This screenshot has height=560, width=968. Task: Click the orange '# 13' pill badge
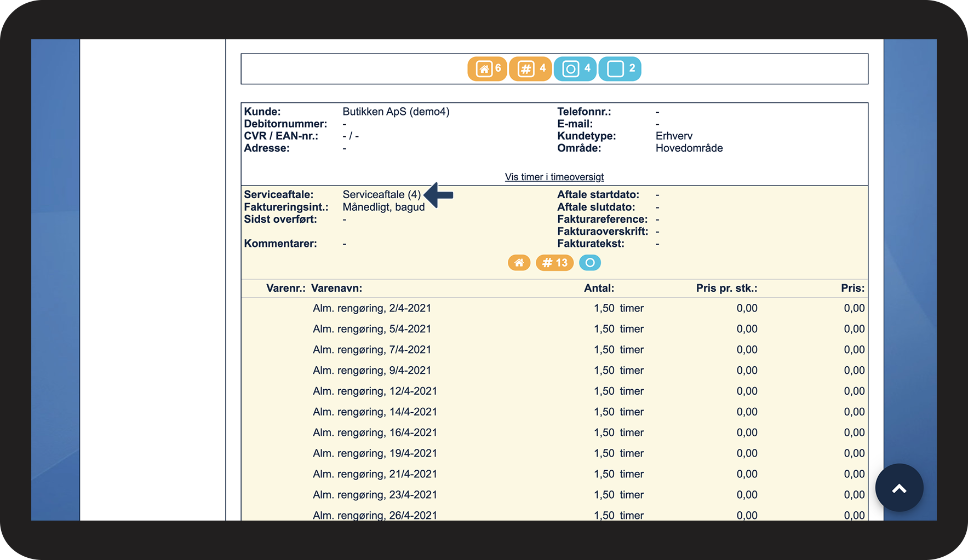tap(554, 263)
